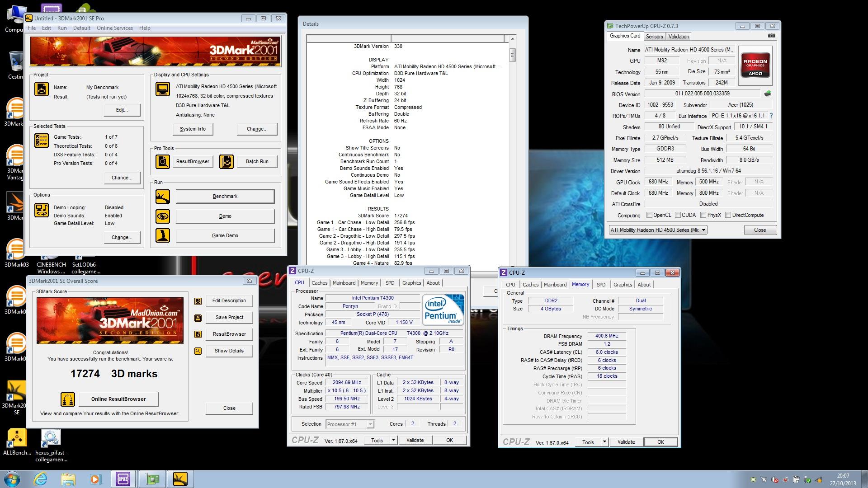The height and width of the screenshot is (488, 868).
Task: Click the Edit Description icon in Overall Score
Action: 198,301
